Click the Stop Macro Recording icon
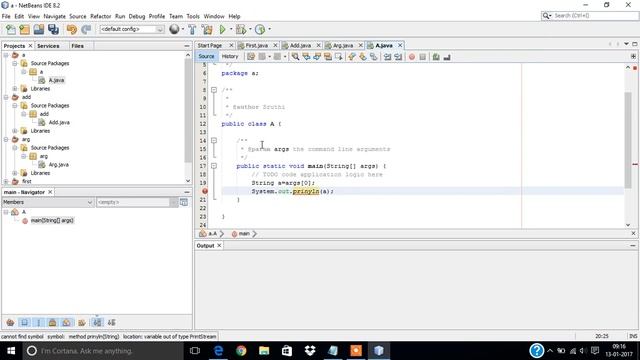640x360 pixels. [423, 57]
